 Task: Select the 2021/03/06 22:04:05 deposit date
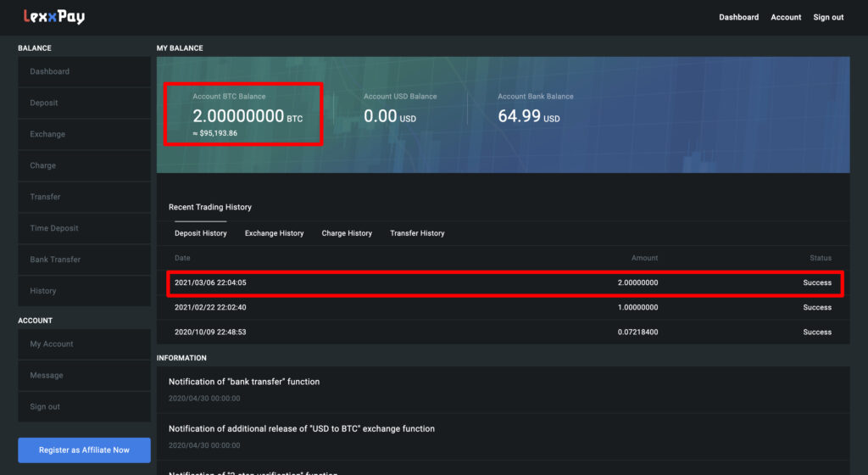pyautogui.click(x=210, y=282)
